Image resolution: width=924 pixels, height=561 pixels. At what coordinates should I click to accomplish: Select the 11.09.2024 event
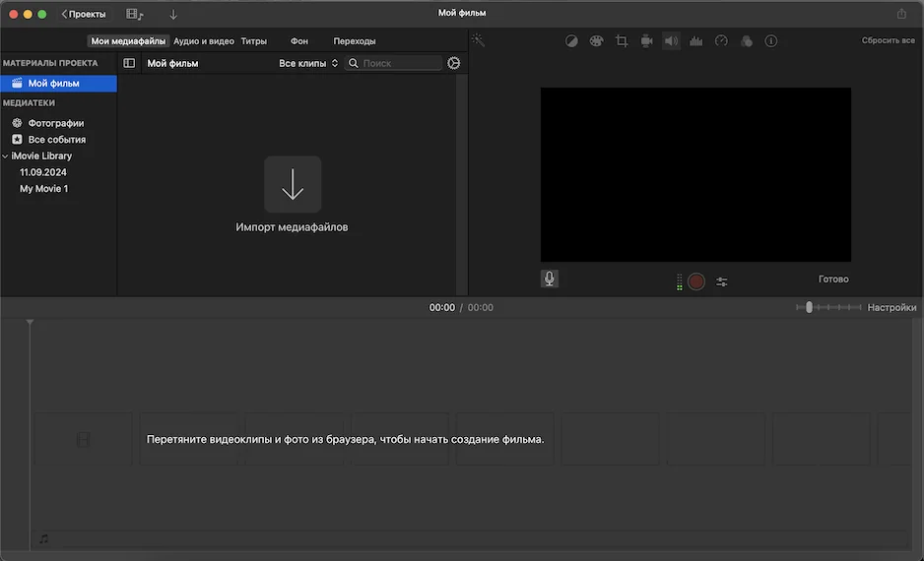point(43,172)
